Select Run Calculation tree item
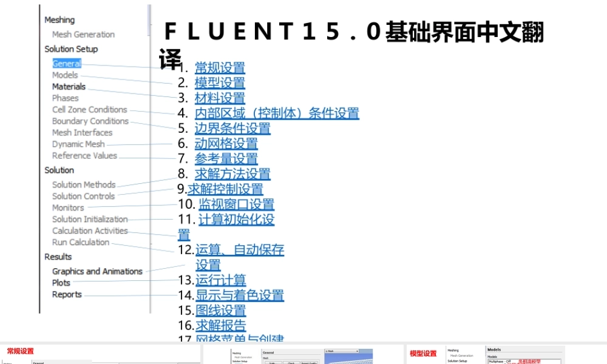The image size is (607, 364). (81, 243)
